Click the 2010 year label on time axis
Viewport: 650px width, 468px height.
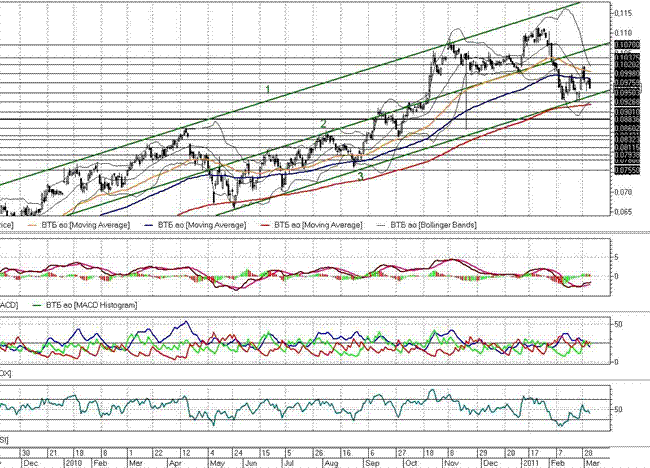pos(74,463)
